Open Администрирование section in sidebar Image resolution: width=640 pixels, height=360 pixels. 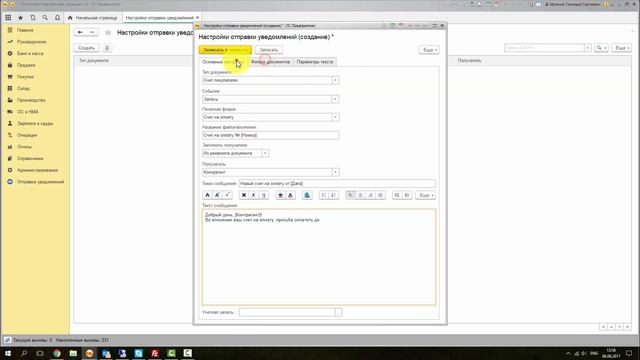tap(37, 170)
